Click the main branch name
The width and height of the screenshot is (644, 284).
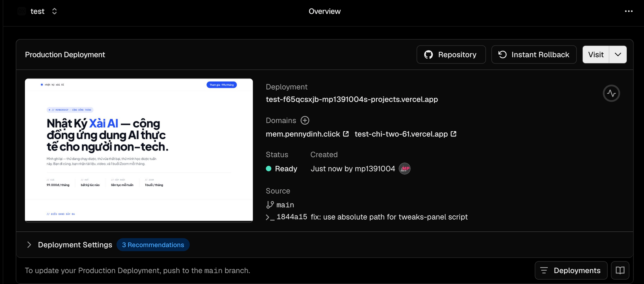point(285,205)
